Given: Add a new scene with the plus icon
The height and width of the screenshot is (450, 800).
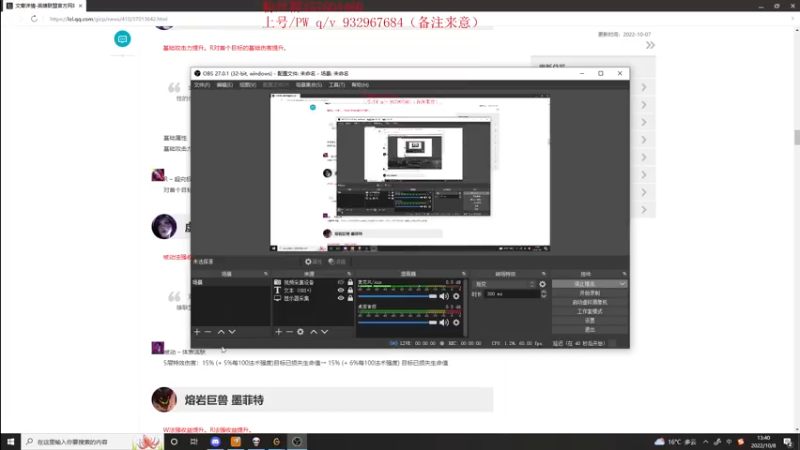Looking at the screenshot, I should point(197,332).
